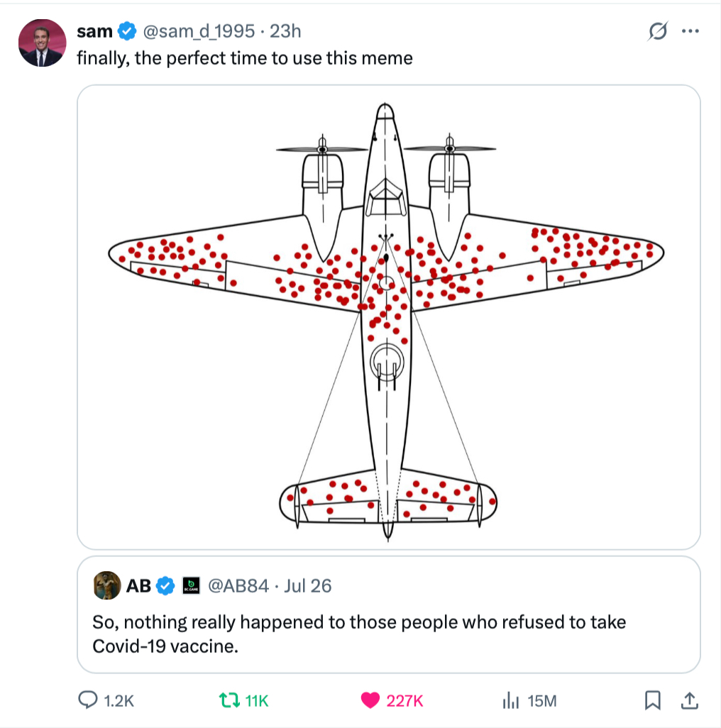The height and width of the screenshot is (728, 721).
Task: Click the BC.GAME affiliate badge next to AB
Action: tap(189, 585)
